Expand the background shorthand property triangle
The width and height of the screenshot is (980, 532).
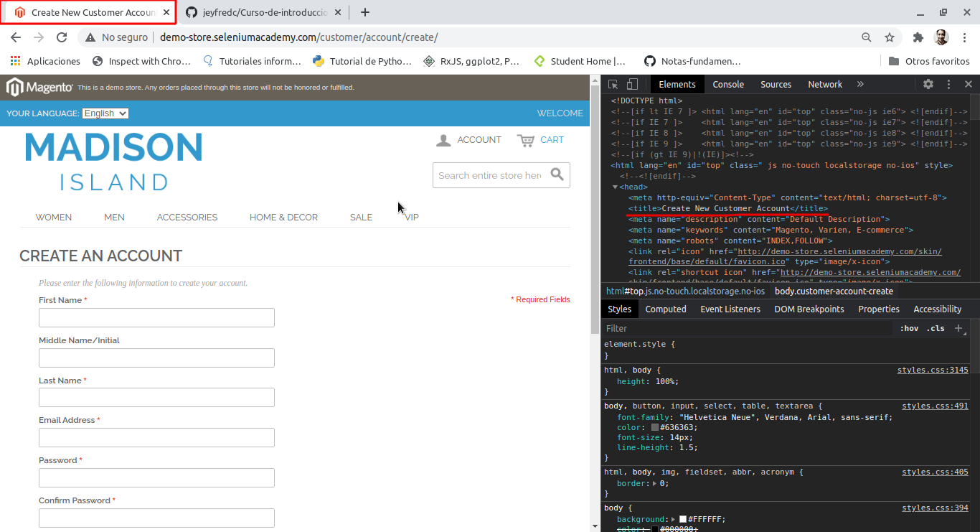coord(674,519)
